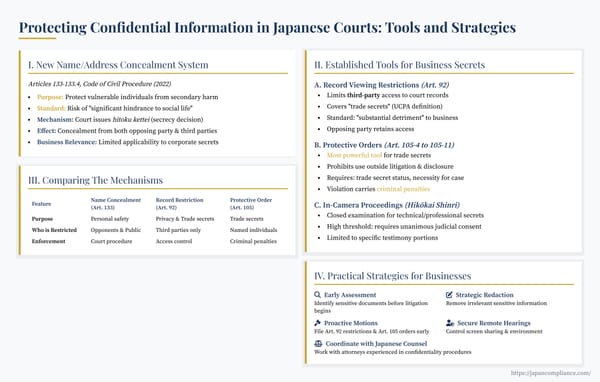Click 'Covers "trade secrets" (UCPA definition)'
This screenshot has width=600, height=382.
[384, 106]
